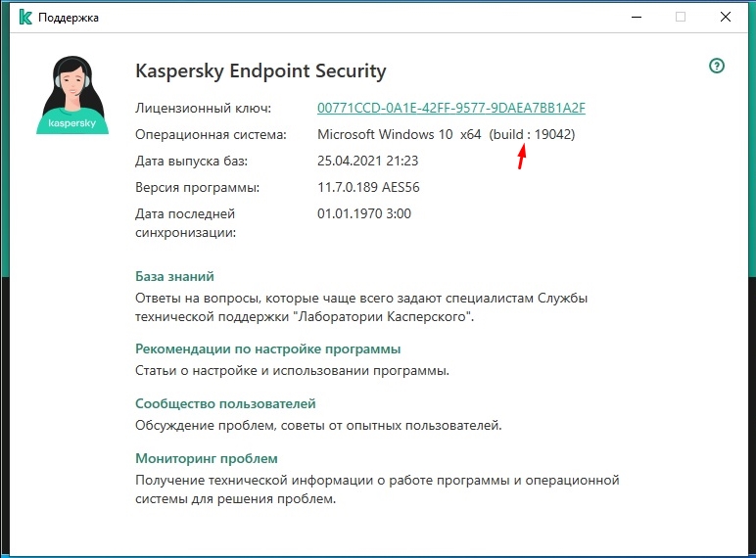Open the База знаний link
The height and width of the screenshot is (558, 756).
pos(174,277)
